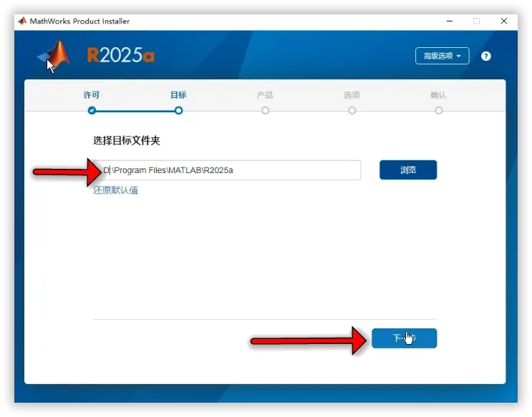Go to the 确认 step
The width and height of the screenshot is (532, 417).
click(x=438, y=95)
